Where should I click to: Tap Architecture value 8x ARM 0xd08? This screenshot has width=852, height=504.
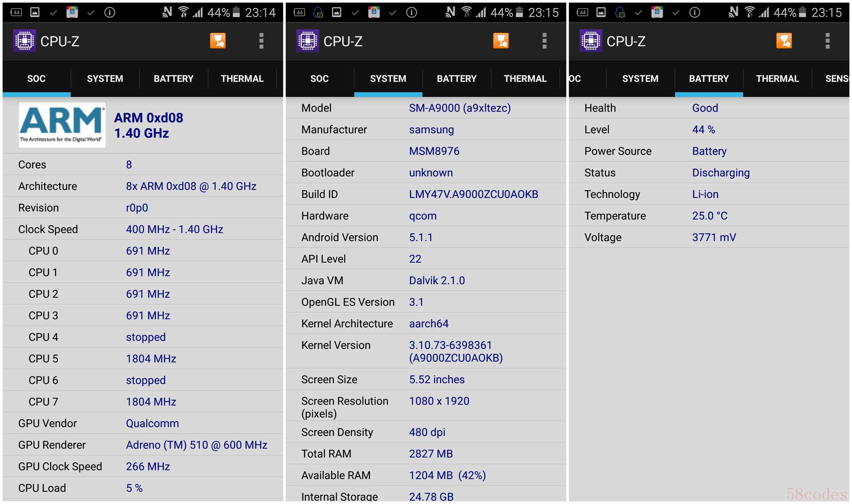[x=191, y=186]
